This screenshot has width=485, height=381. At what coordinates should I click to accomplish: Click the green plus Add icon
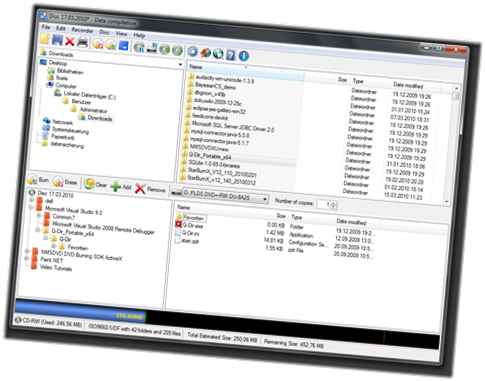pyautogui.click(x=115, y=186)
